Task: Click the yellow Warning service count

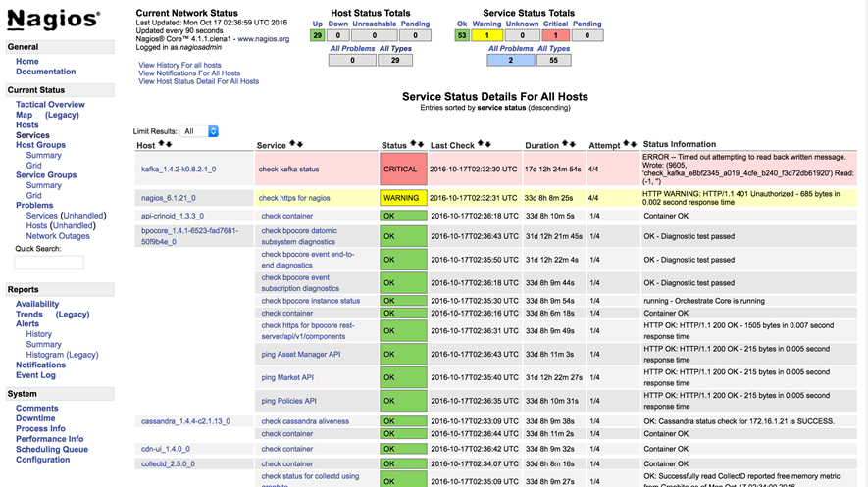Action: coord(487,35)
